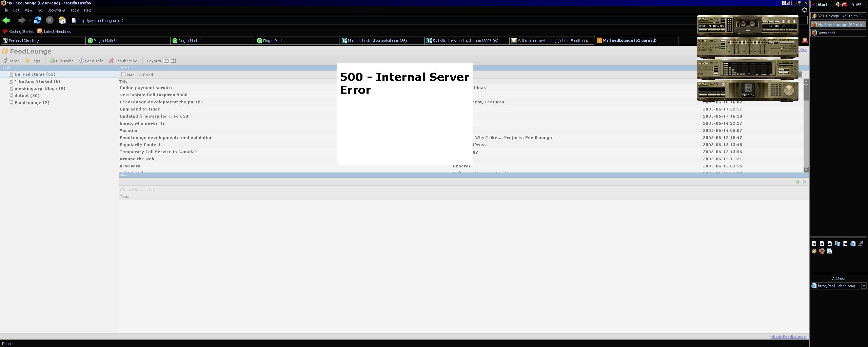This screenshot has width=868, height=347.
Task: Select the three-column layout icon
Action: (173, 61)
